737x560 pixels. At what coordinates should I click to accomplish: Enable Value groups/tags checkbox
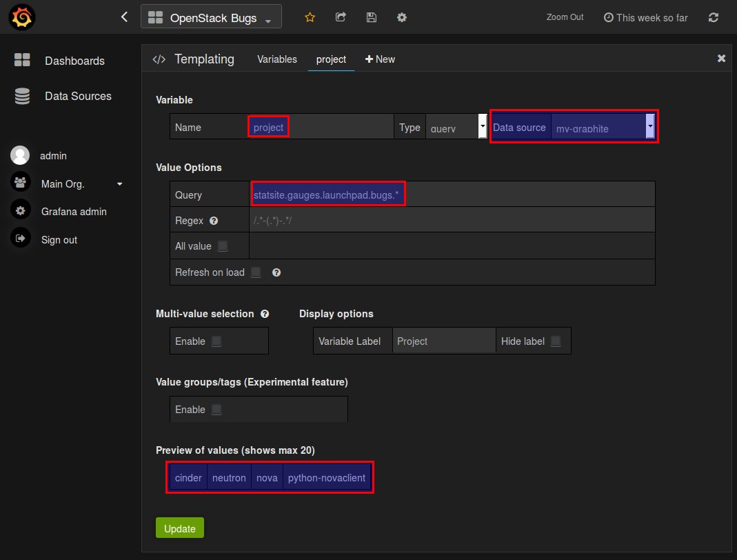click(x=216, y=409)
